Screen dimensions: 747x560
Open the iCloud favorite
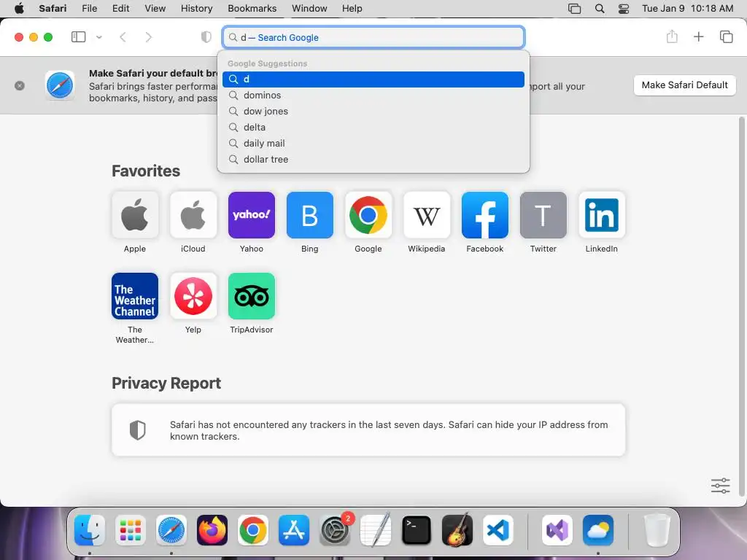193,215
